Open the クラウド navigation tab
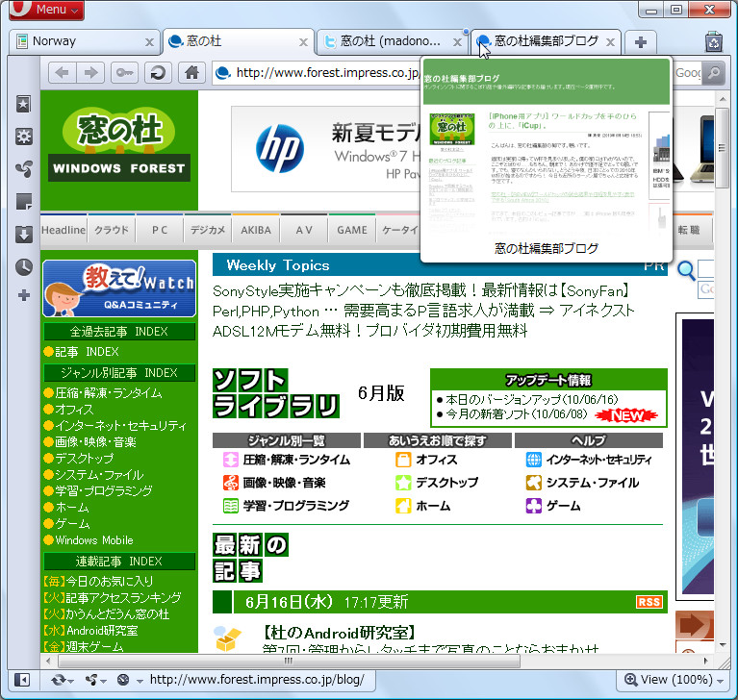The height and width of the screenshot is (700, 738). pos(112,231)
